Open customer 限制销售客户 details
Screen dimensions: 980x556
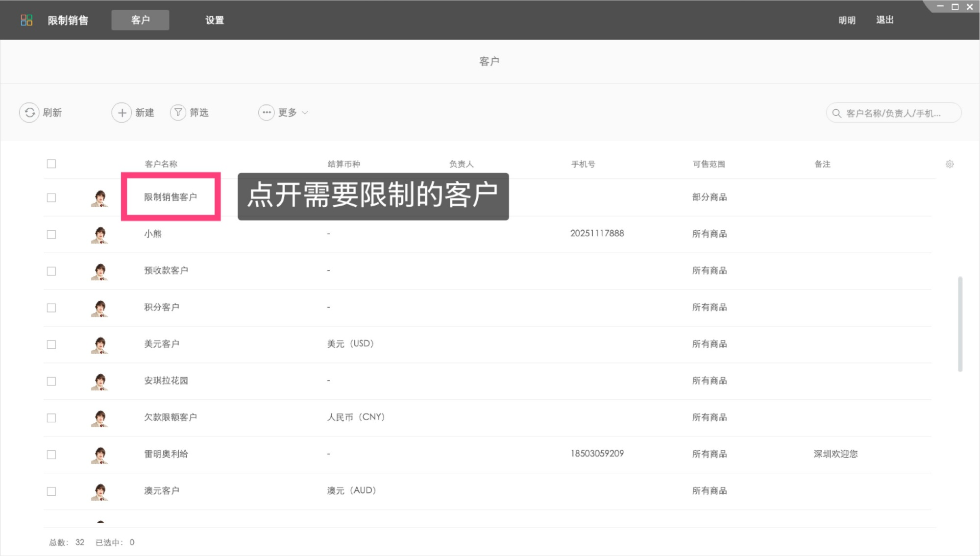[171, 197]
